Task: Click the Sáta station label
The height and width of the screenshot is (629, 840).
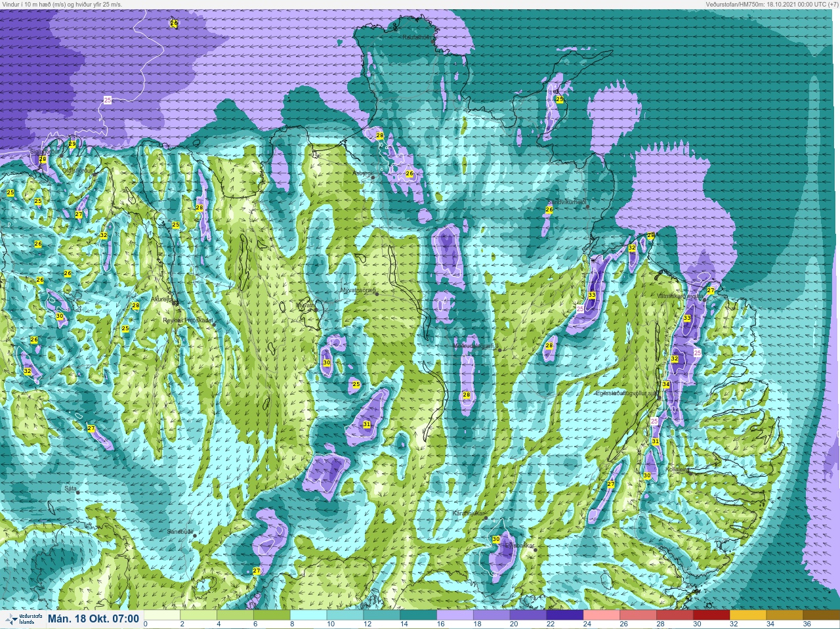Action: (x=70, y=488)
